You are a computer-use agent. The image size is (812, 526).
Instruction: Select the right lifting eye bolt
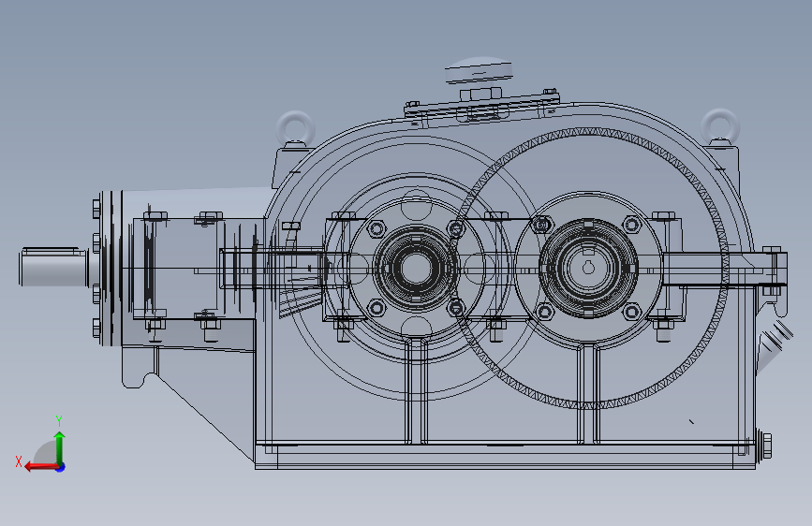pyautogui.click(x=720, y=125)
